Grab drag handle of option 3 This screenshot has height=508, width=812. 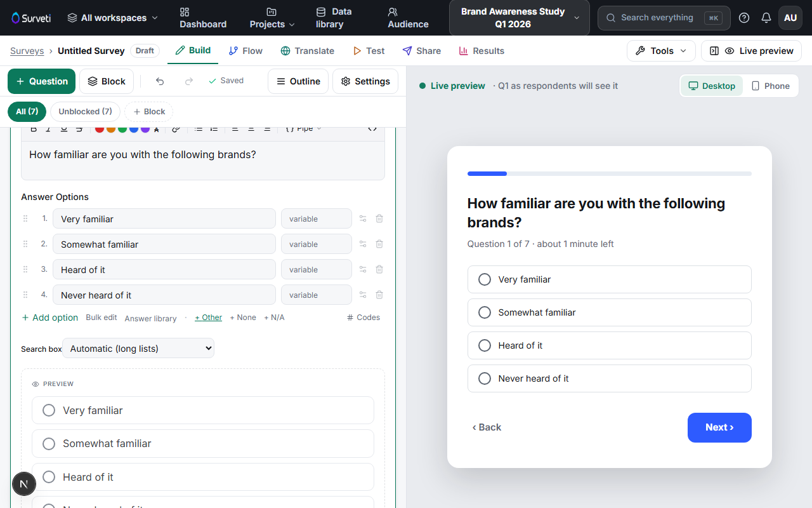pyautogui.click(x=25, y=269)
